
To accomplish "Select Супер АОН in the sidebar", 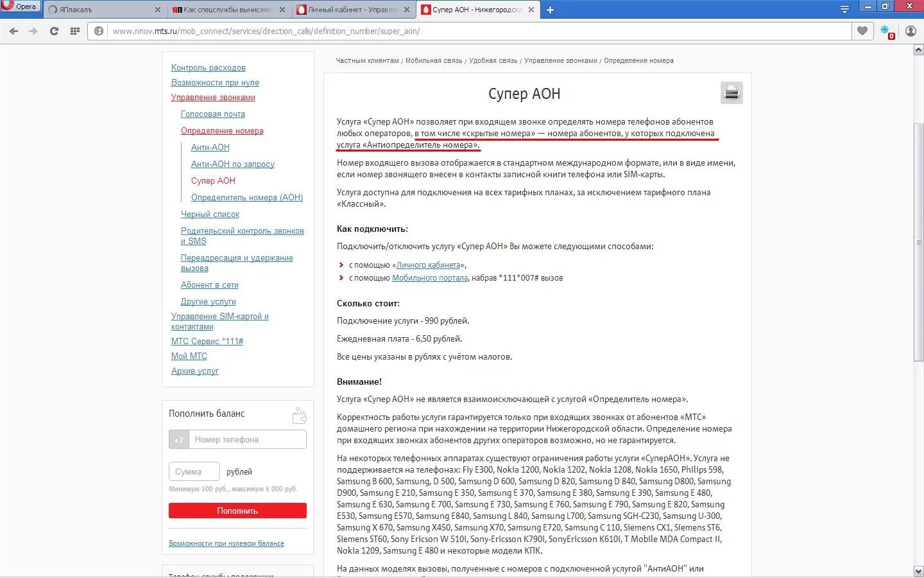I will pyautogui.click(x=213, y=180).
